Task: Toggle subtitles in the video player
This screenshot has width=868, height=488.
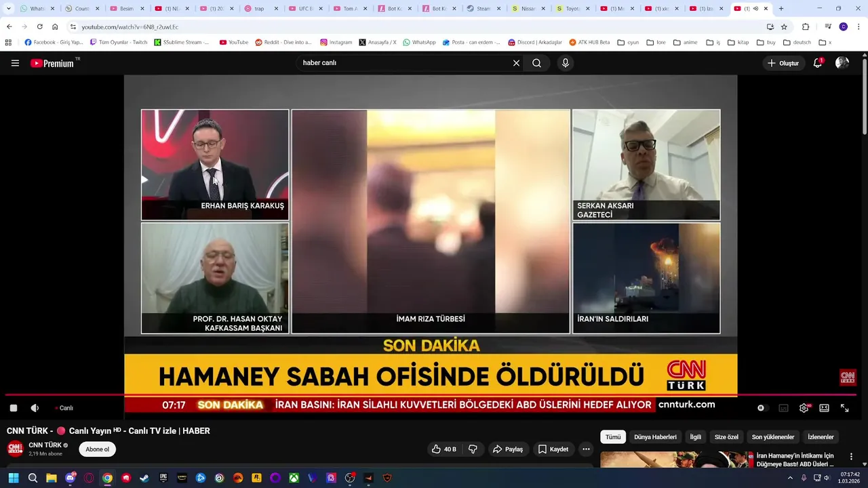Action: click(783, 408)
